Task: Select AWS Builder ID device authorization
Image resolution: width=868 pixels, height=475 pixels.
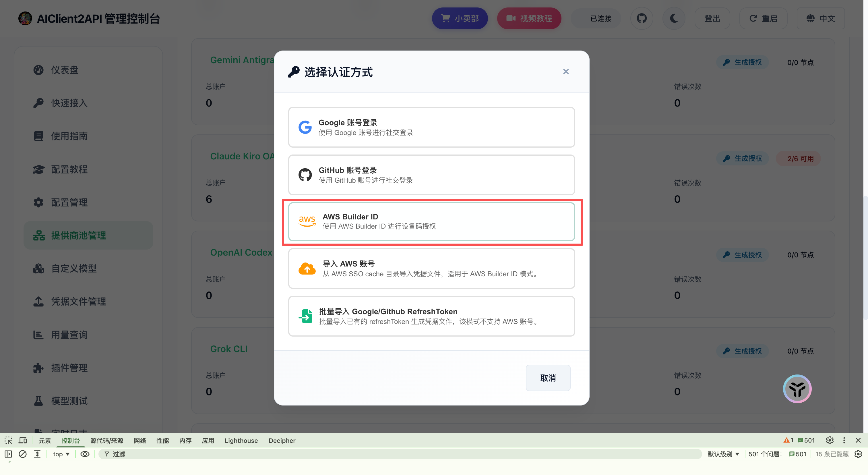Action: tap(431, 221)
